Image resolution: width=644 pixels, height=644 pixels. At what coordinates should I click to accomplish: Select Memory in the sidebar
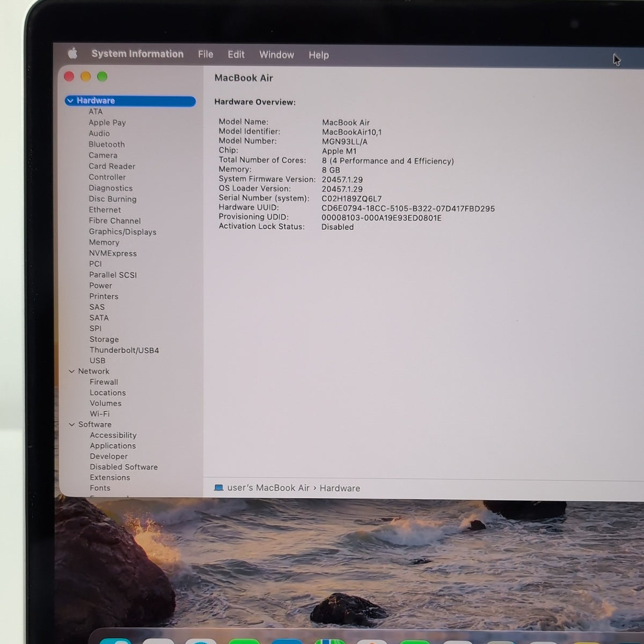point(104,243)
